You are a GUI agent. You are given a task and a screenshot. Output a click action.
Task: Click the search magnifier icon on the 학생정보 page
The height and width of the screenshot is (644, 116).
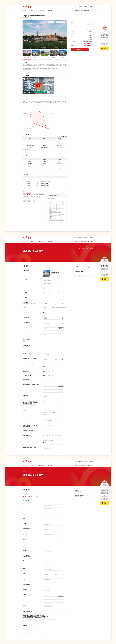92,241
